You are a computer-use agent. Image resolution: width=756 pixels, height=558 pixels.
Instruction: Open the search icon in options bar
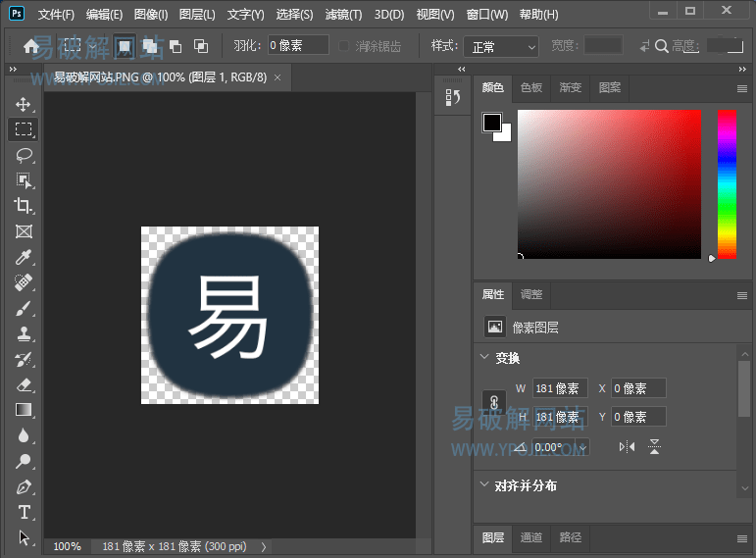tap(662, 46)
